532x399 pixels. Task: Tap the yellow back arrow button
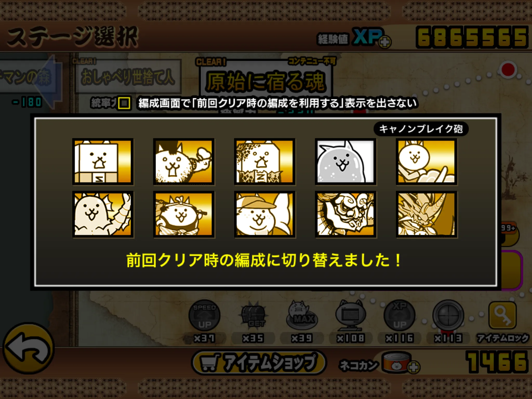29,349
